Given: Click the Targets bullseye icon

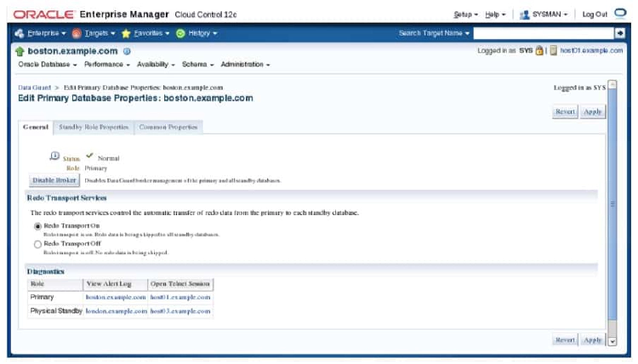Looking at the screenshot, I should click(77, 33).
